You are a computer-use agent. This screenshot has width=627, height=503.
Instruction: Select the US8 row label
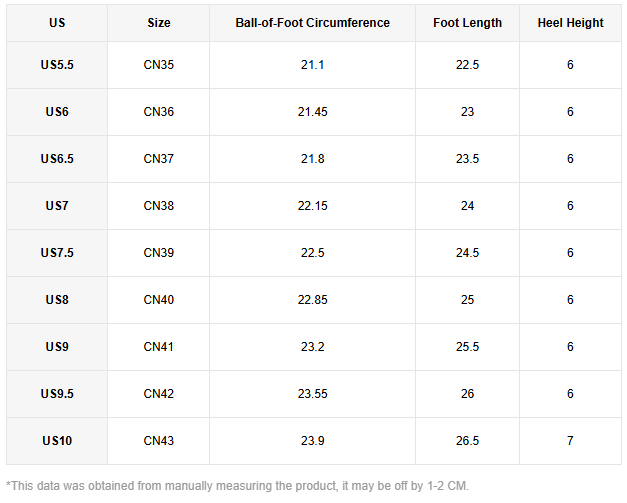tap(57, 300)
